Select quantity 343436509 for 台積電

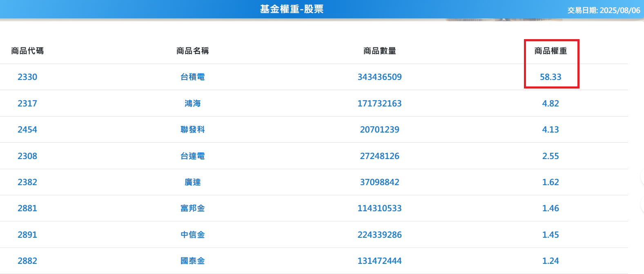point(380,77)
